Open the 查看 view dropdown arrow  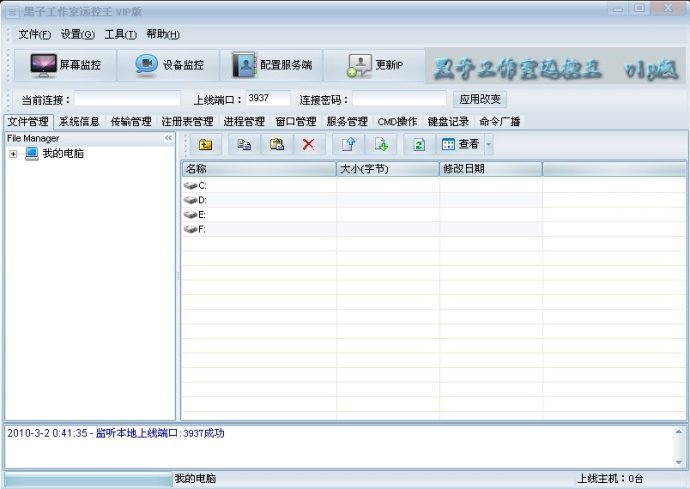(x=489, y=144)
